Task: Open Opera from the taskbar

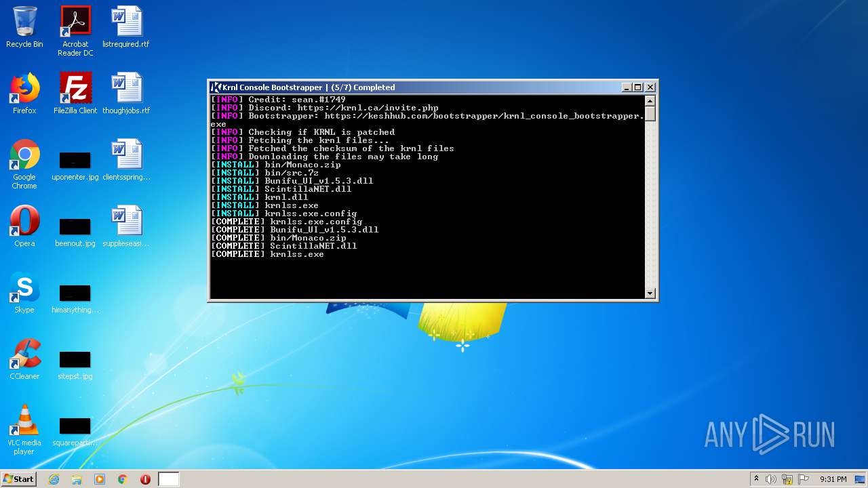Action: tap(145, 479)
